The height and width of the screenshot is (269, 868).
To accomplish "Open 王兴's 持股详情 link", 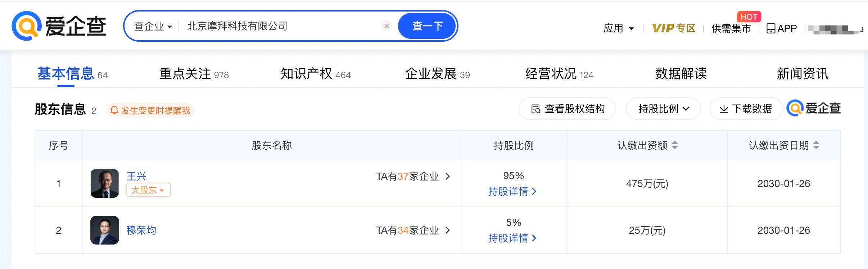I will [x=512, y=191].
